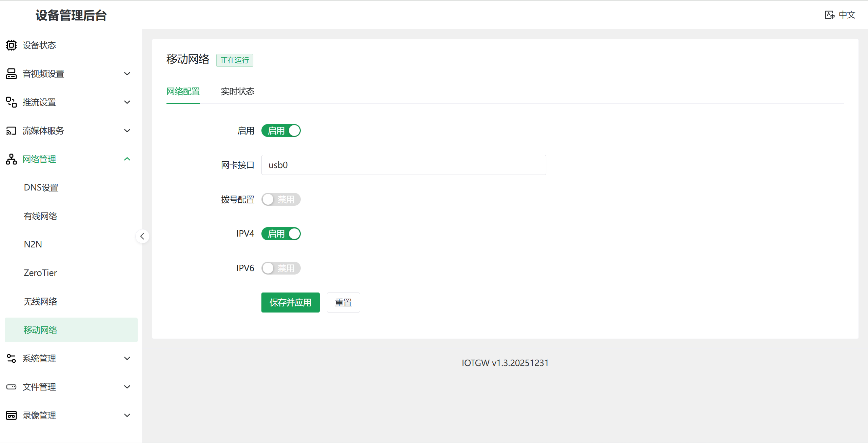This screenshot has width=868, height=443.
Task: Turn on the IPV6 switch
Action: 281,268
